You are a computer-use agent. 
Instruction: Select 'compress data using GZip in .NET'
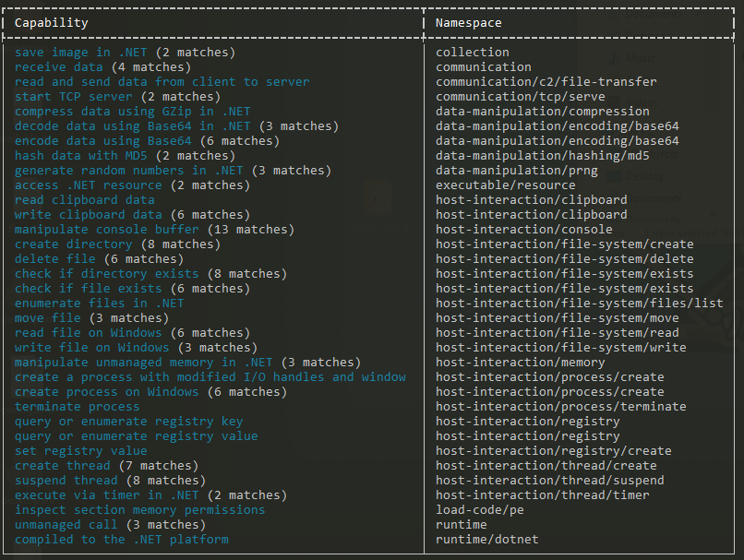132,112
